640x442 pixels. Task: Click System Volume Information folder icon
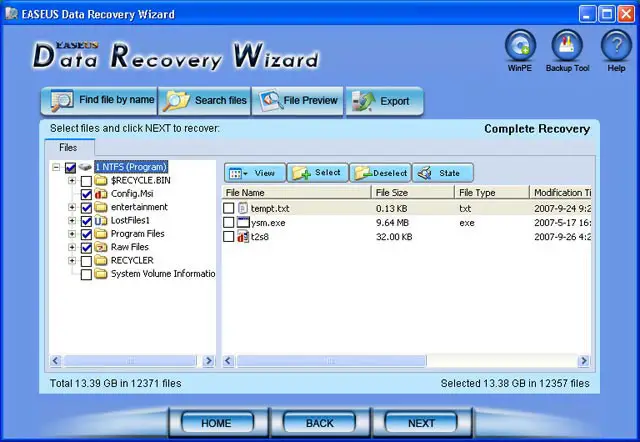coord(100,274)
